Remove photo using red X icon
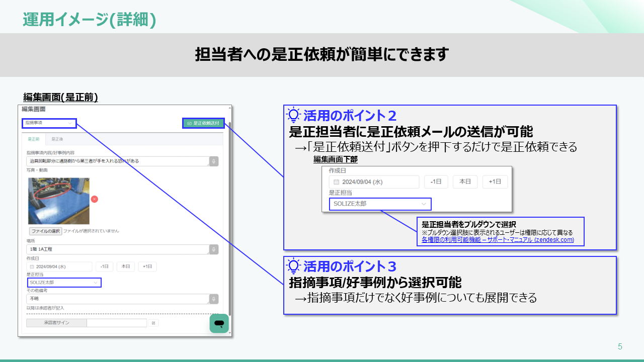This screenshot has height=362, width=644. (95, 199)
